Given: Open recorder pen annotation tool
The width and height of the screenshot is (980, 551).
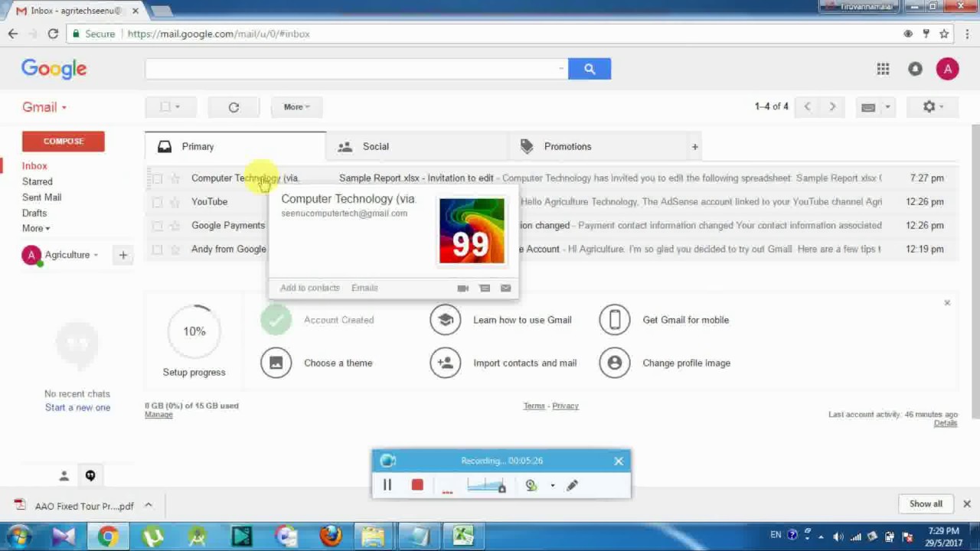Looking at the screenshot, I should tap(572, 485).
